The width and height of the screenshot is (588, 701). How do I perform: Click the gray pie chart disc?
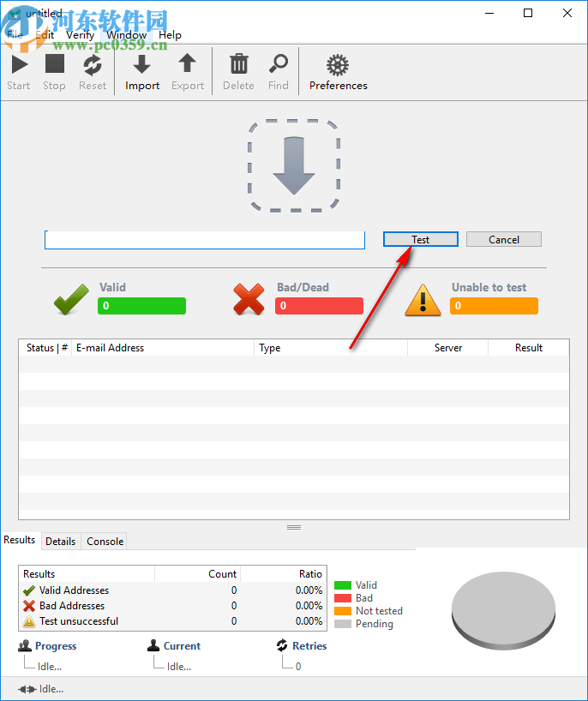pyautogui.click(x=503, y=611)
